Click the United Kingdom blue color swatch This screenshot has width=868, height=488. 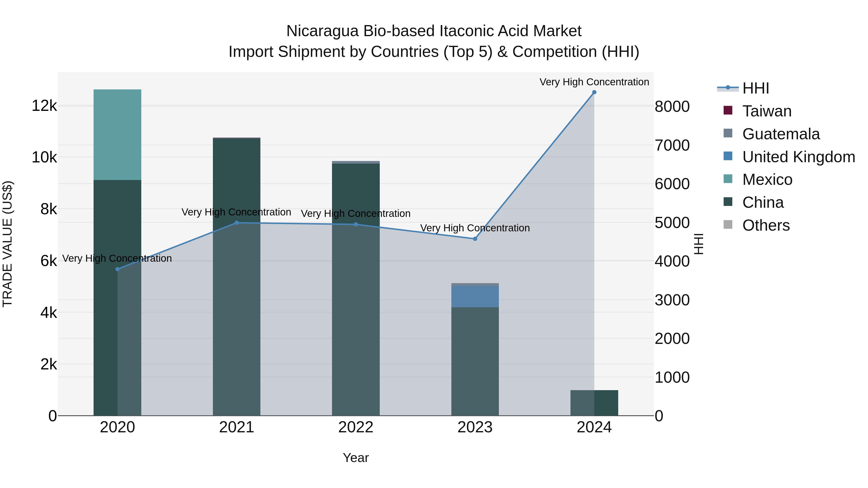(728, 156)
